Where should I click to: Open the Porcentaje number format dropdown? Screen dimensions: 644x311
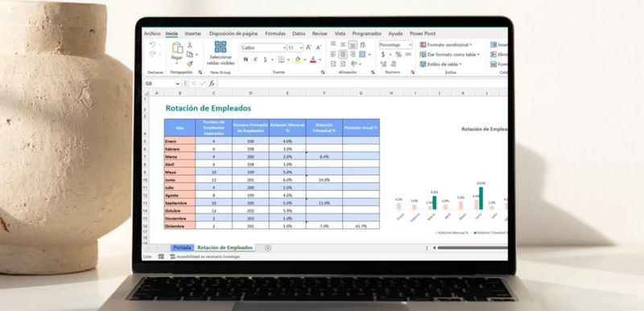(395, 44)
